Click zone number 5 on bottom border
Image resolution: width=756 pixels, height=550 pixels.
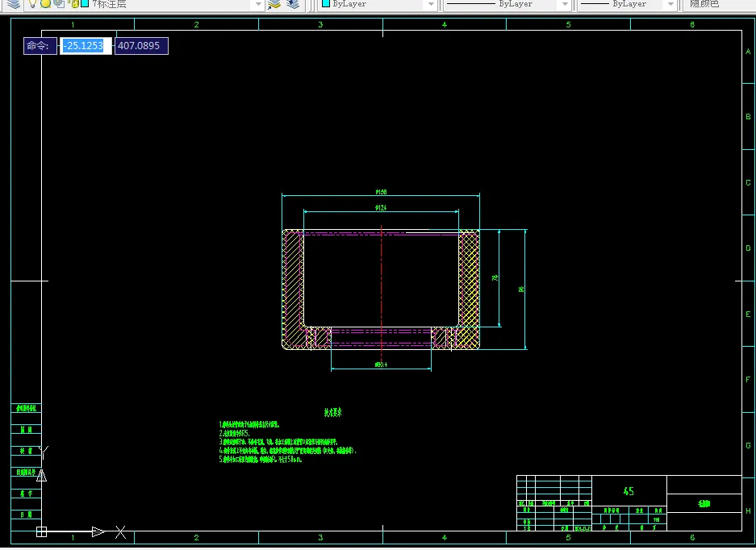[568, 537]
